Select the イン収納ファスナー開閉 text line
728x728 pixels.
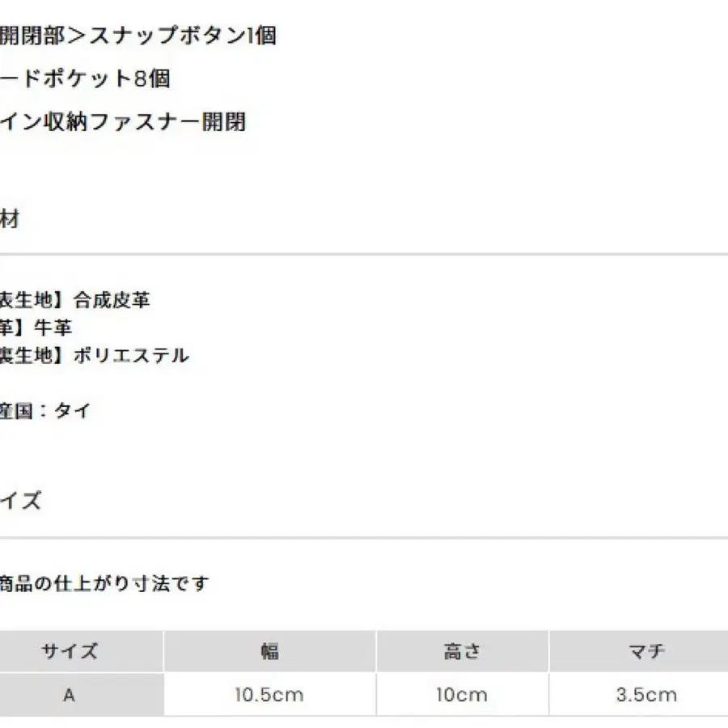tap(123, 122)
